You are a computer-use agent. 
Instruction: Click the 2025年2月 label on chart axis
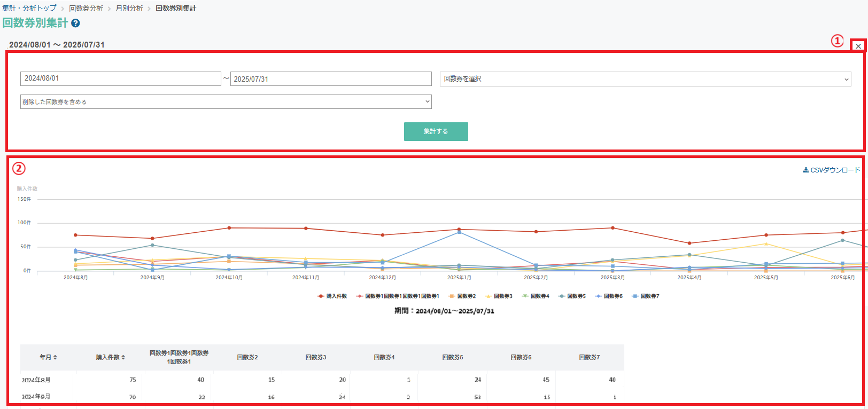536,278
